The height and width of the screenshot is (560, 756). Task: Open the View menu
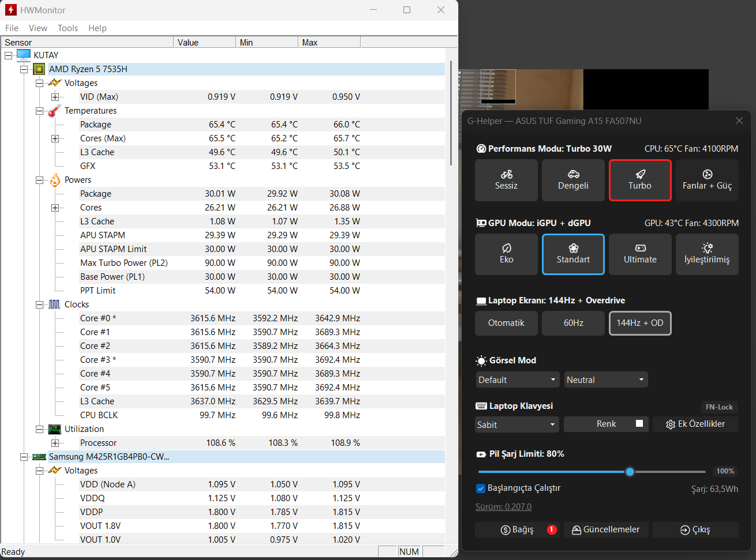[x=38, y=28]
